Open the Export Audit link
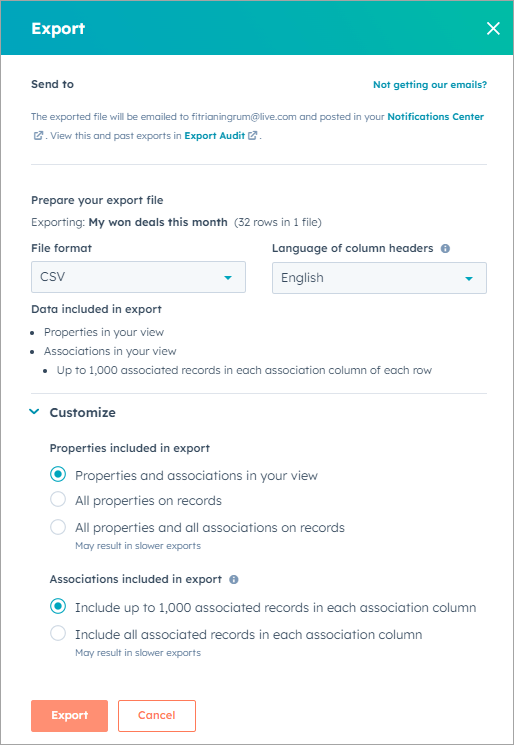 coord(215,135)
